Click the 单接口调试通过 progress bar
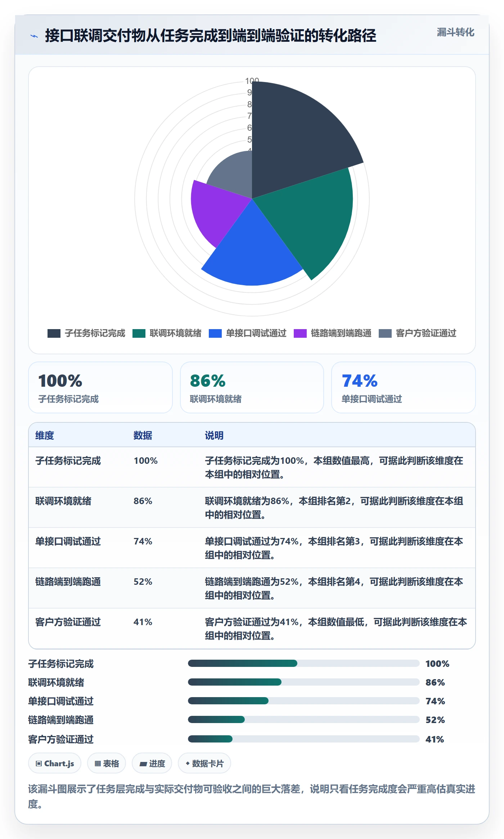The width and height of the screenshot is (504, 839). pos(303,701)
